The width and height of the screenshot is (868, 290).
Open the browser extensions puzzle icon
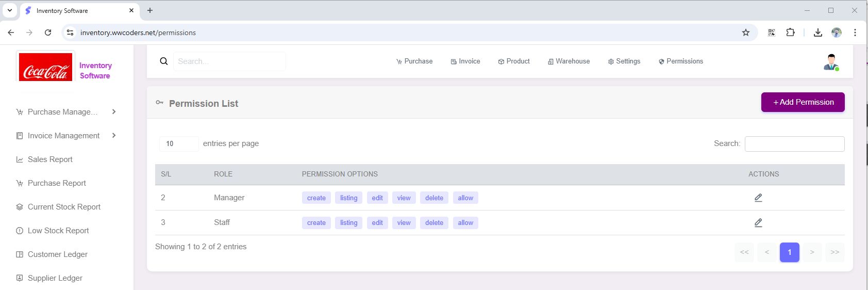click(x=790, y=33)
